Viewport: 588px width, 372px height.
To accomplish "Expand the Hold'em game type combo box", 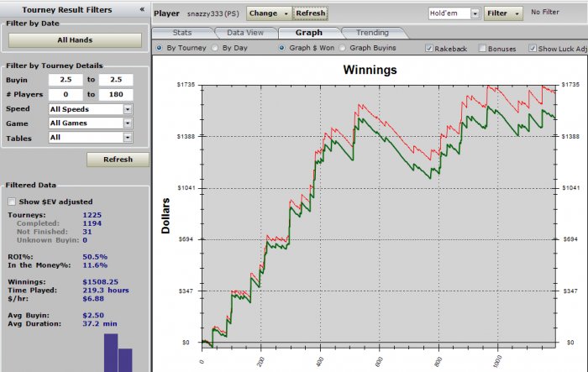I will pos(475,13).
